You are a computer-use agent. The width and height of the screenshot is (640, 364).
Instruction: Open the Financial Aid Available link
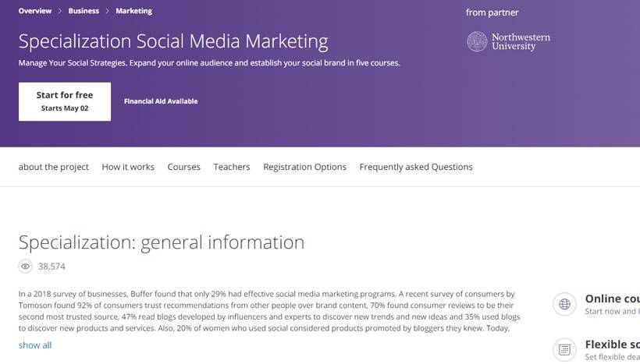[x=161, y=101]
